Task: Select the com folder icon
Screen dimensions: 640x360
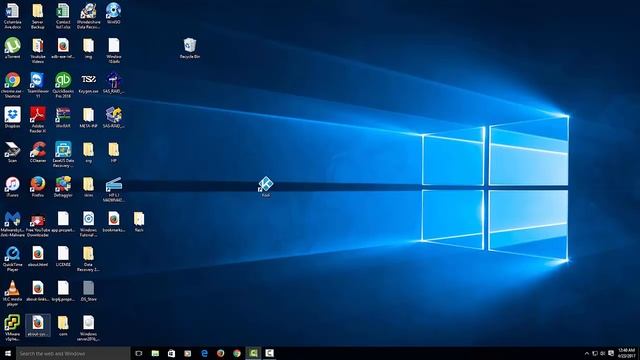Action: point(63,326)
